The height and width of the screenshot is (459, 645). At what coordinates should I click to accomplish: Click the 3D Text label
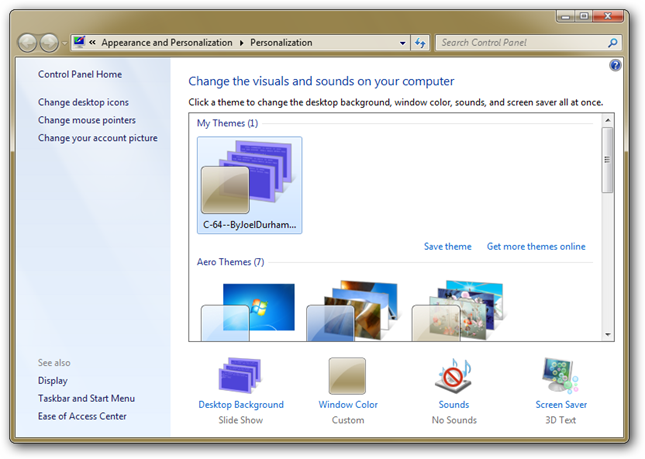(561, 420)
